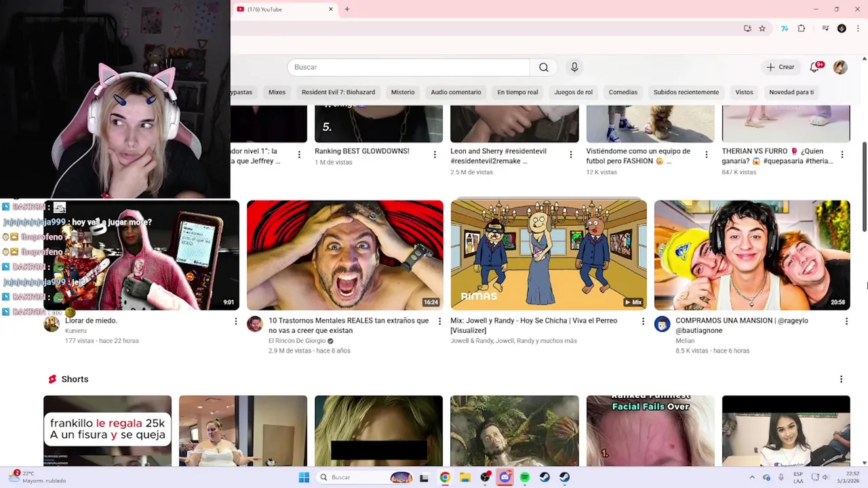Open frankillo le regala 25k short
The width and height of the screenshot is (868, 488).
(x=108, y=430)
